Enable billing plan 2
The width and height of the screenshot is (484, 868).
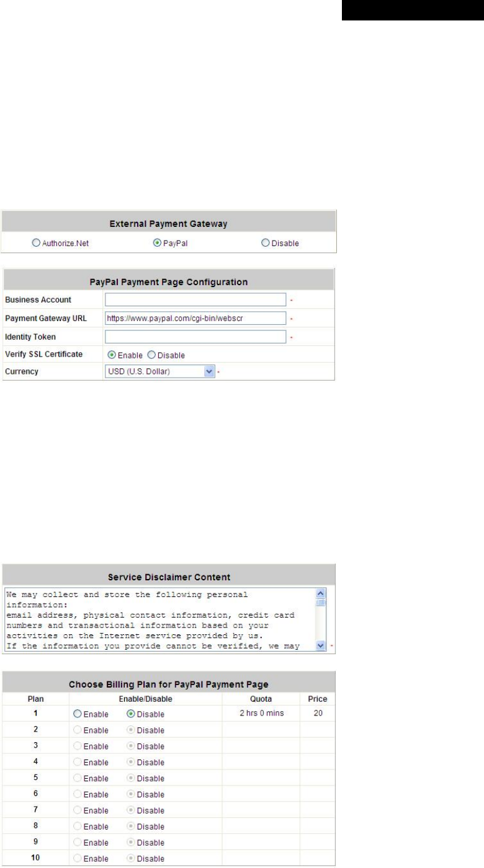(78, 730)
